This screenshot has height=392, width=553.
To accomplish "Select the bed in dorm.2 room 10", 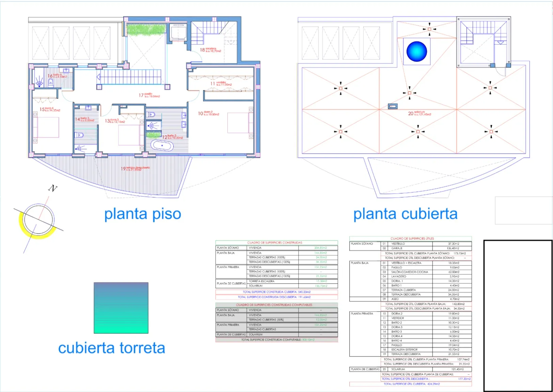I will coord(240,122).
